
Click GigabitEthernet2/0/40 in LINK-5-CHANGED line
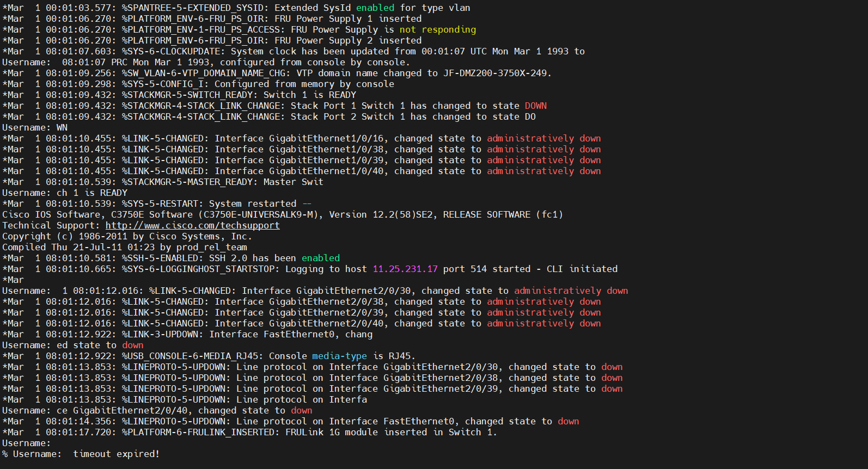[326, 323]
